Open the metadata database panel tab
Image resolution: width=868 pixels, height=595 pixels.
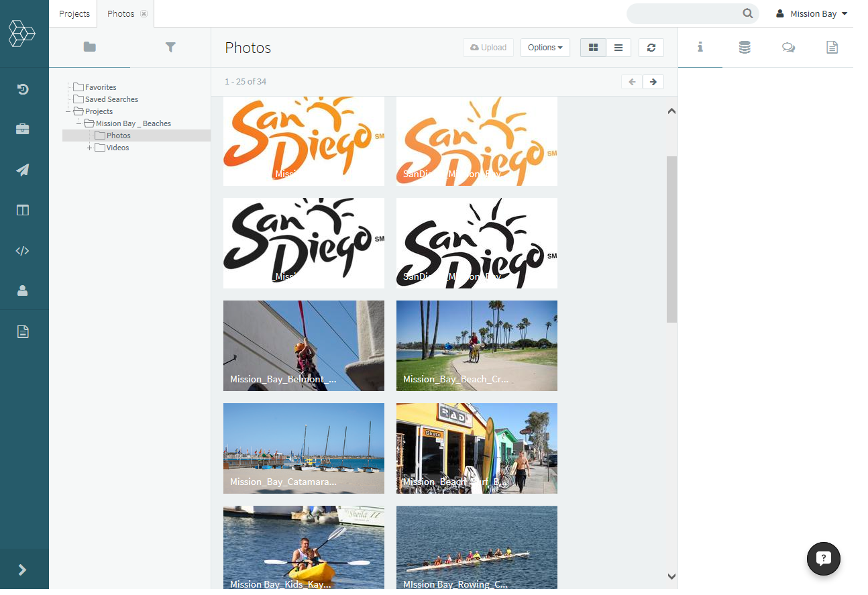click(745, 47)
